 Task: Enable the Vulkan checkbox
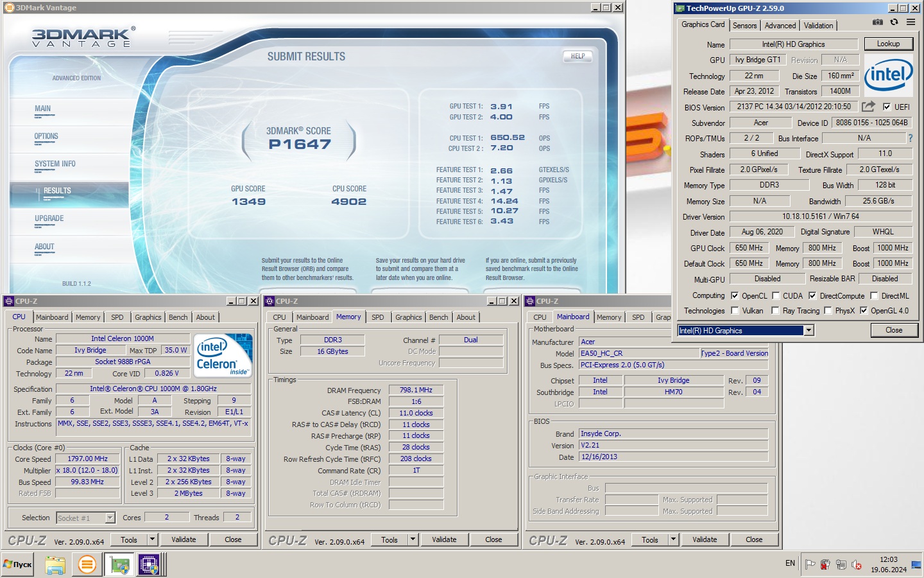pyautogui.click(x=735, y=311)
